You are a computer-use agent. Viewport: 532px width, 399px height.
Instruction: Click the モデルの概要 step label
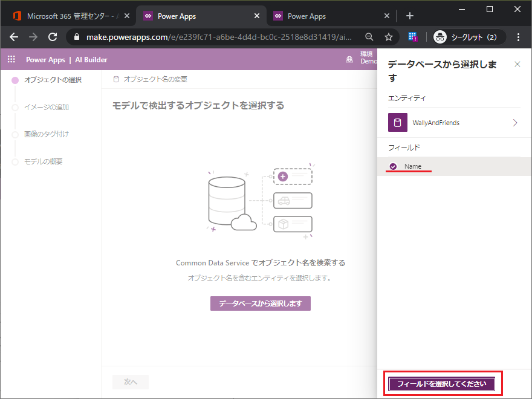point(43,161)
